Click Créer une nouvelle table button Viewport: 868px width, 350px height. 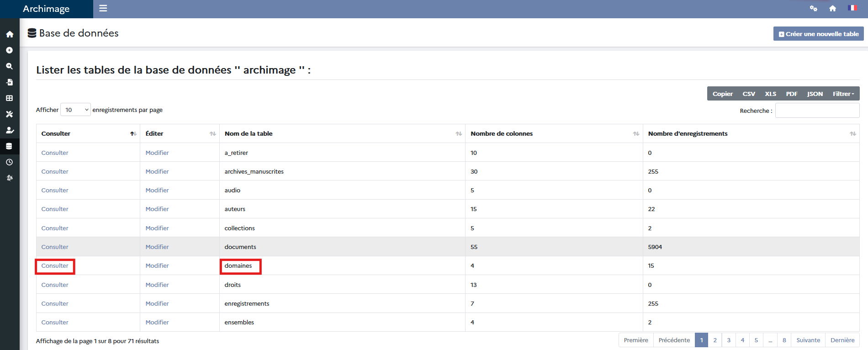(818, 34)
